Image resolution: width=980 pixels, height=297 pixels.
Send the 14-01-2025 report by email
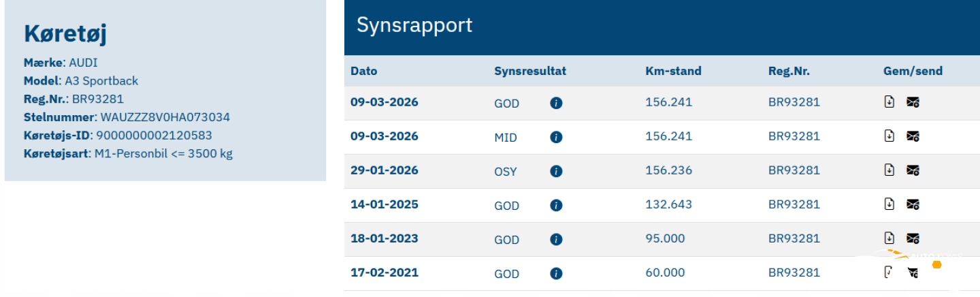913,204
